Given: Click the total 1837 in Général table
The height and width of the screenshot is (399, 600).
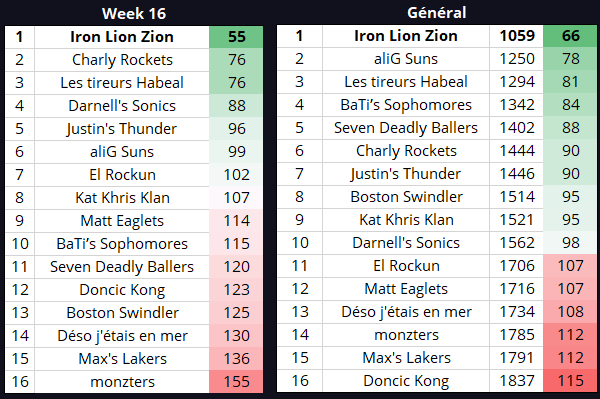Looking at the screenshot, I should 516,381.
